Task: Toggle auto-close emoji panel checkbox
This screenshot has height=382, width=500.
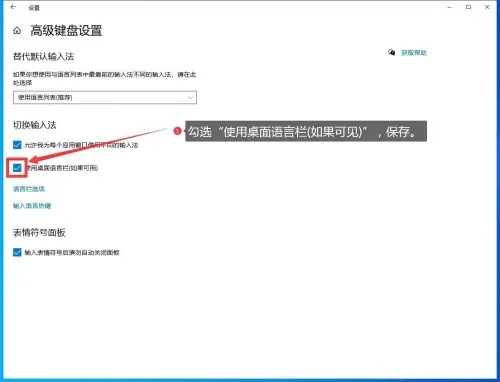Action: pos(17,252)
